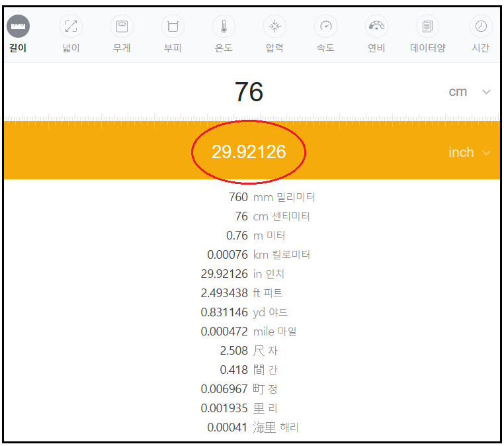This screenshot has height=446, width=504.
Task: Open the 압력 (pressure) icon
Action: (274, 26)
